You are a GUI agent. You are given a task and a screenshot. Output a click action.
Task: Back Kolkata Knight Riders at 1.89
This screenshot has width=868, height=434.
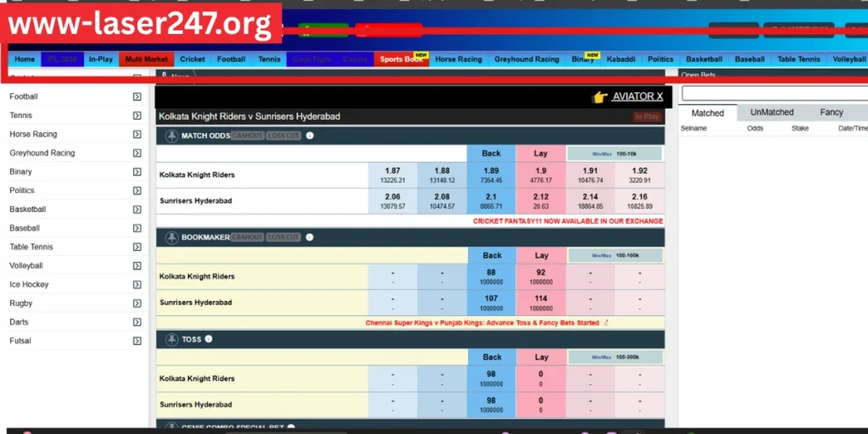(491, 175)
